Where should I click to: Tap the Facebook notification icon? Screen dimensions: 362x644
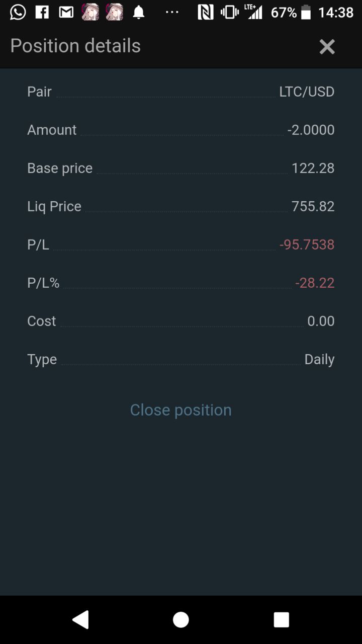42,12
